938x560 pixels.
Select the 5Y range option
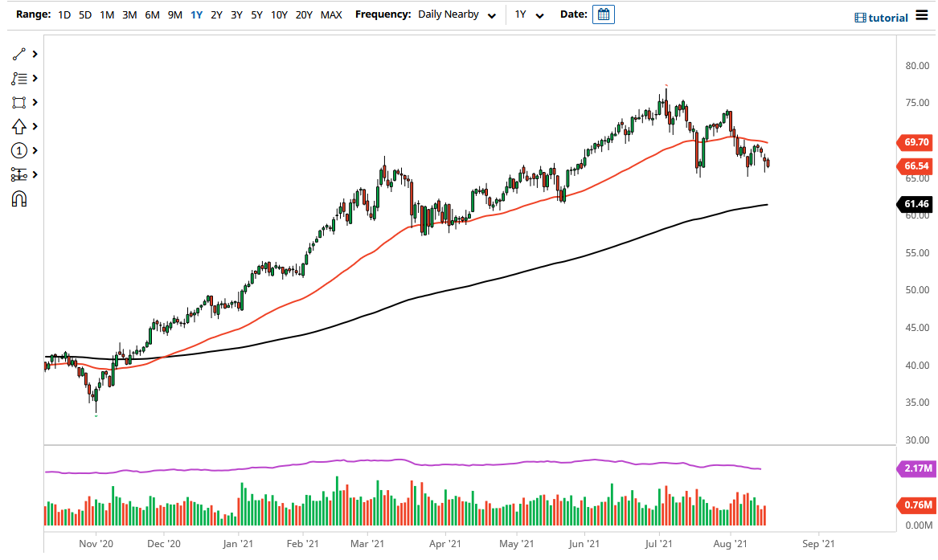[x=256, y=14]
